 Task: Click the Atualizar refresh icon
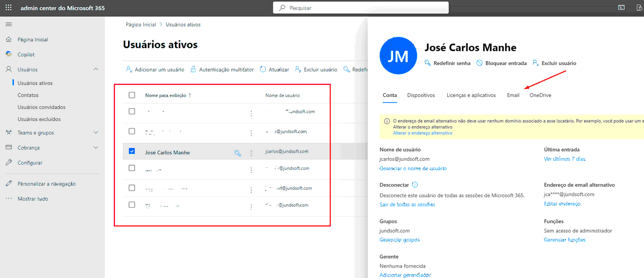pyautogui.click(x=263, y=69)
